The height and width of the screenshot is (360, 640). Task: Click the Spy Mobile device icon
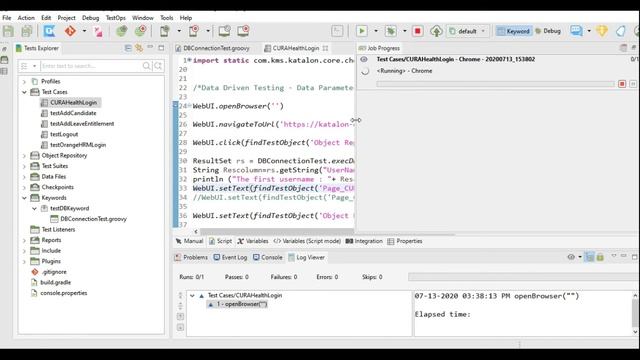pos(164,31)
